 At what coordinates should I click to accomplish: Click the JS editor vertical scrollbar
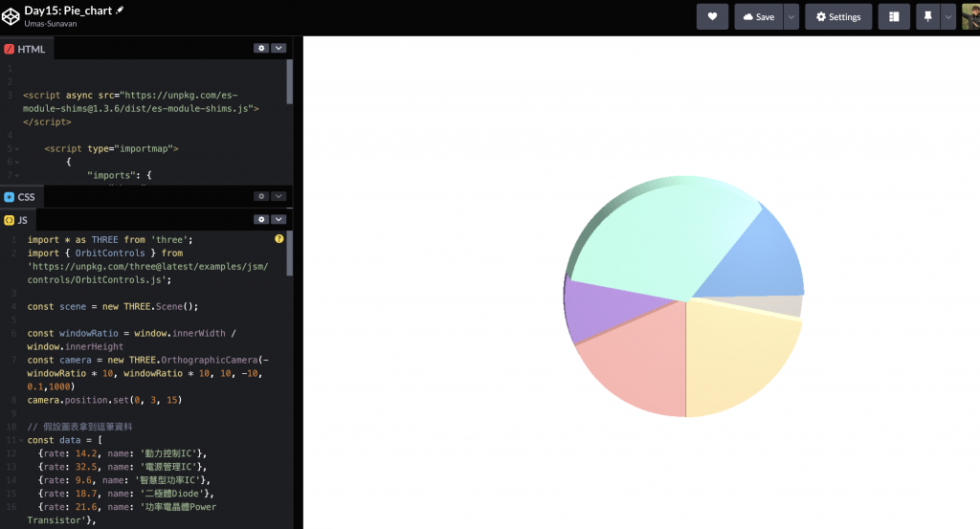(289, 253)
